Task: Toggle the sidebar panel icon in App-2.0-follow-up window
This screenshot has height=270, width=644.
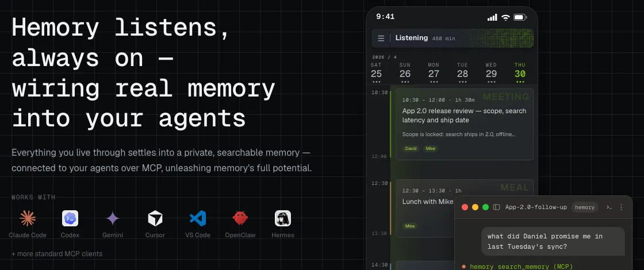Action: [496, 207]
